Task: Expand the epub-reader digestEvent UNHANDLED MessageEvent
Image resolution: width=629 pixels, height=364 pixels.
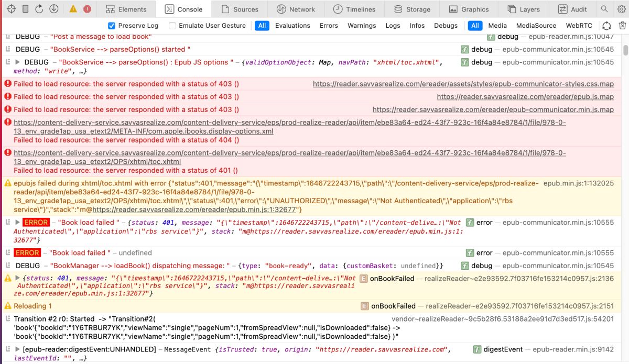Action: 18,349
